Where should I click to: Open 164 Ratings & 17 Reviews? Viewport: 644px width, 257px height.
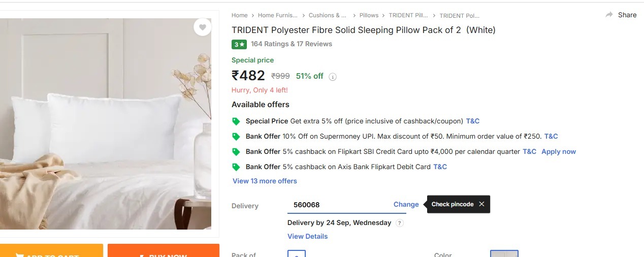[292, 44]
